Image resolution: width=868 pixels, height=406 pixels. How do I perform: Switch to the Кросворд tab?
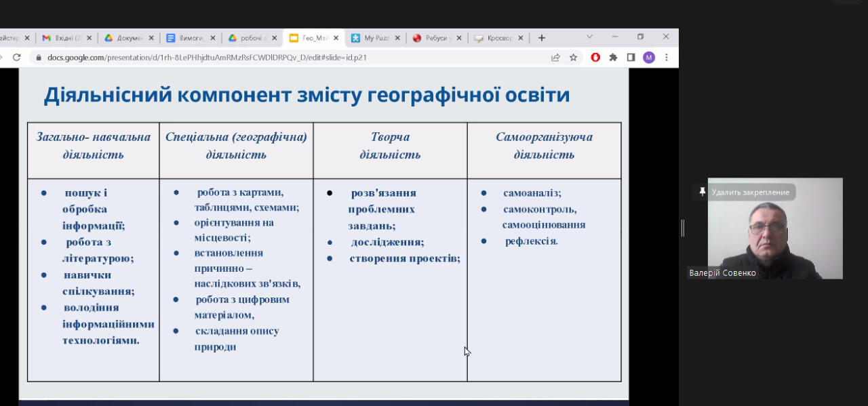tap(494, 38)
